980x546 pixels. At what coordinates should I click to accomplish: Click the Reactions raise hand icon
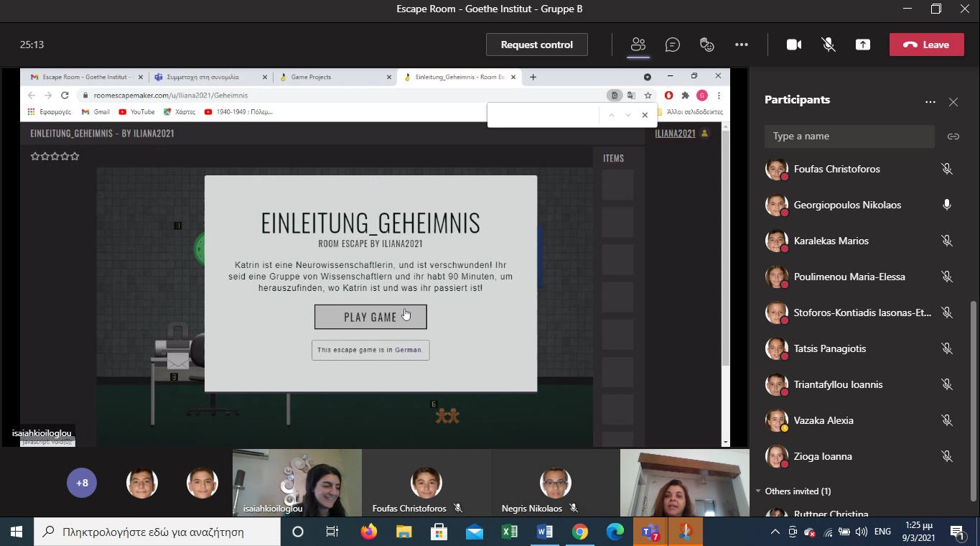tap(706, 45)
